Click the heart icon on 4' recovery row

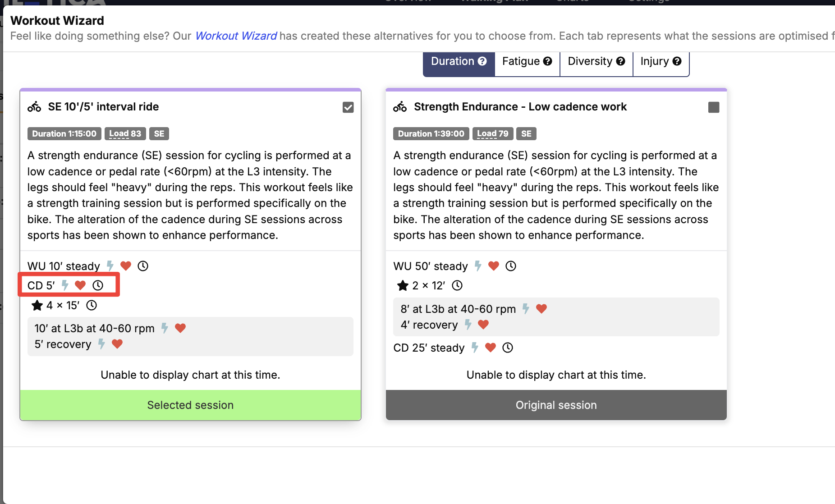click(x=483, y=325)
